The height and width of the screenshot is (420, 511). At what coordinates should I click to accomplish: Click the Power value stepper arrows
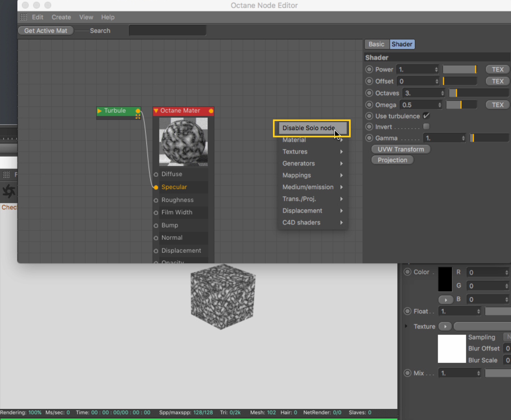(x=436, y=70)
